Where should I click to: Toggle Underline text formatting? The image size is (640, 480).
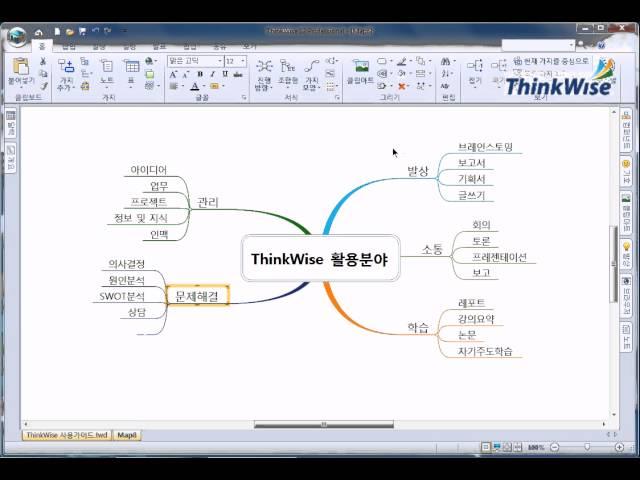(x=225, y=74)
